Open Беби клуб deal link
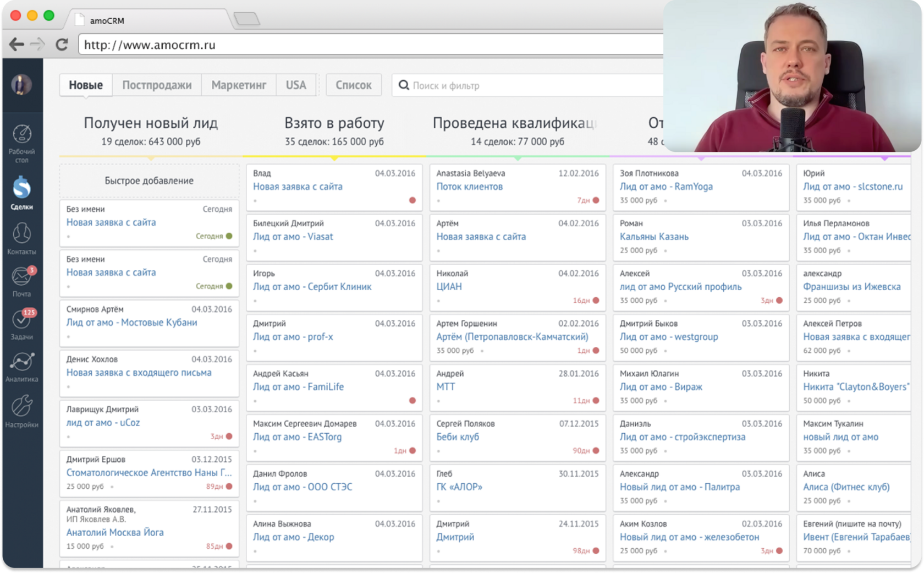The image size is (924, 573). pyautogui.click(x=458, y=437)
